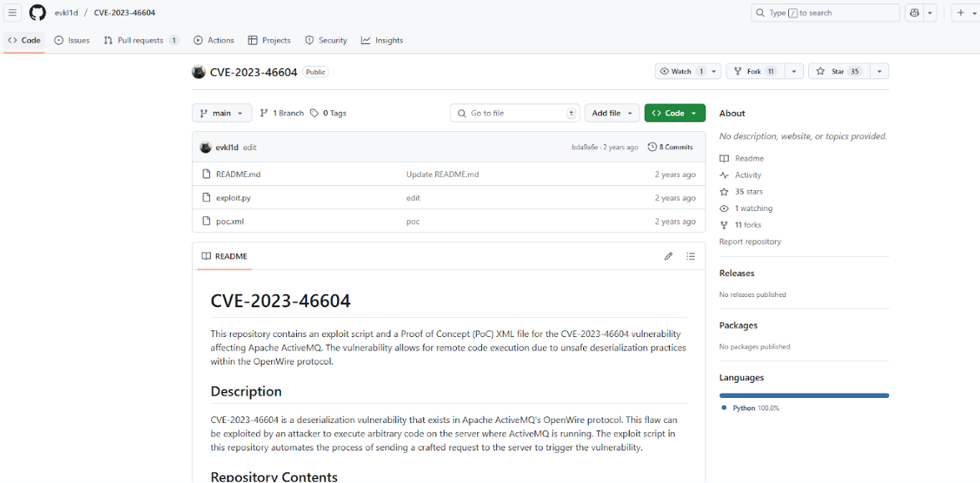Open Update README.md commit message
This screenshot has width=980, height=483.
pos(443,175)
